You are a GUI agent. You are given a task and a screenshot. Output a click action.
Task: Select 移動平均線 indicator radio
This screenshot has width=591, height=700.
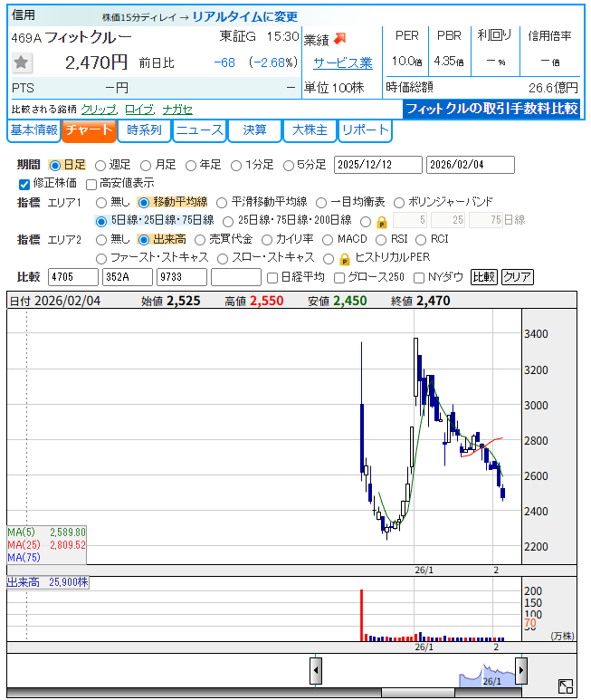pyautogui.click(x=144, y=203)
